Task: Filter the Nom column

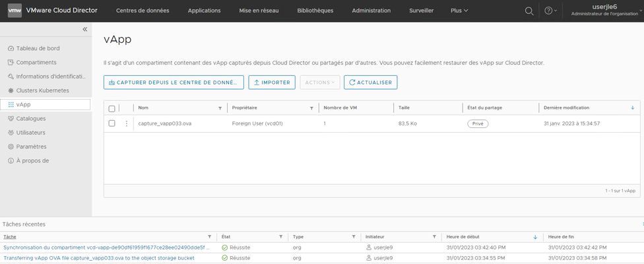Action: pyautogui.click(x=220, y=108)
